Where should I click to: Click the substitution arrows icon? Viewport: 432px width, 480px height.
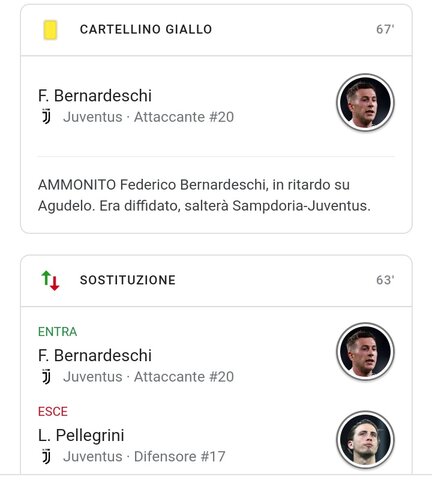point(50,280)
